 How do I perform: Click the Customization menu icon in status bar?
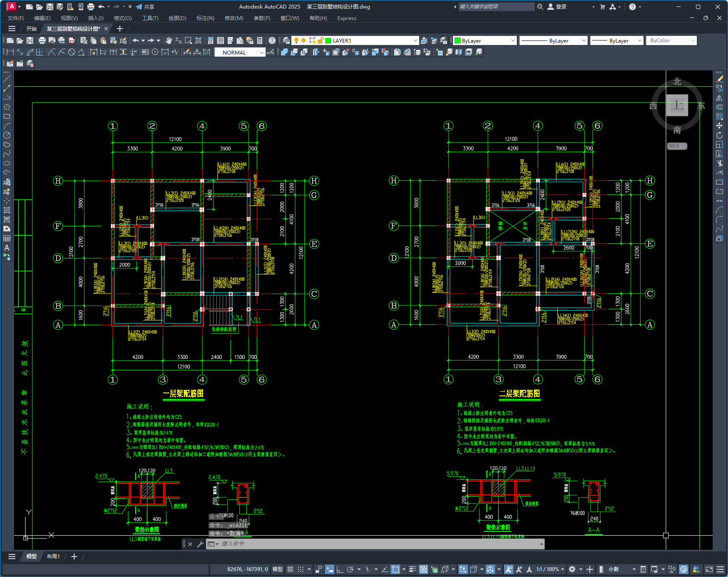click(720, 569)
